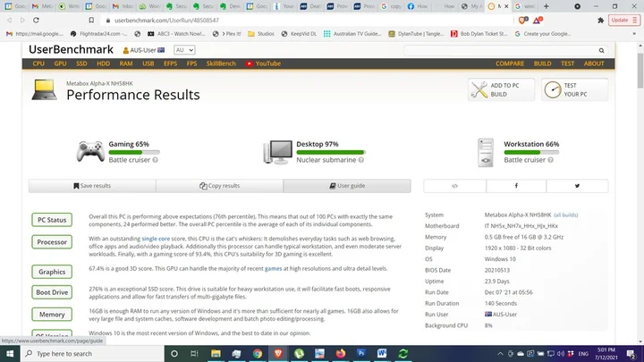Click the Memory section button
The image size is (644, 362).
[x=52, y=315]
